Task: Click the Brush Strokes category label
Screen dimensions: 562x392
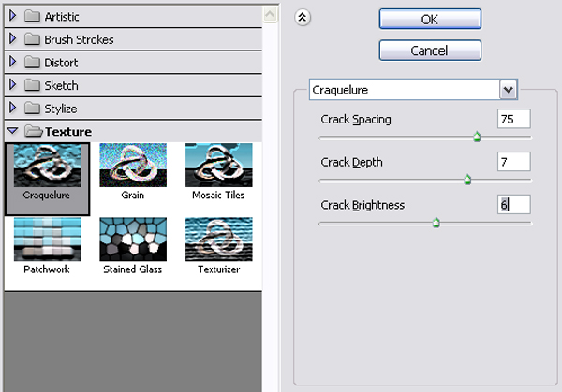Action: tap(79, 39)
